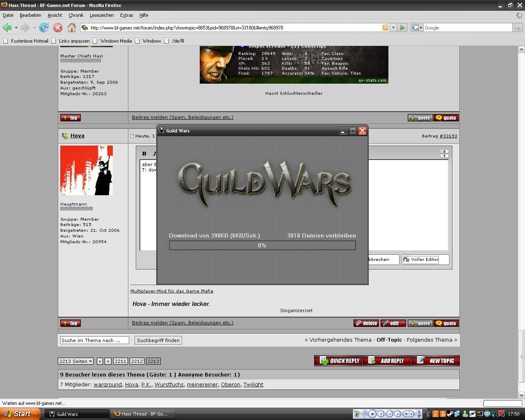The width and height of the screenshot is (525, 420).
Task: Open the Datei menu
Action: click(x=8, y=15)
